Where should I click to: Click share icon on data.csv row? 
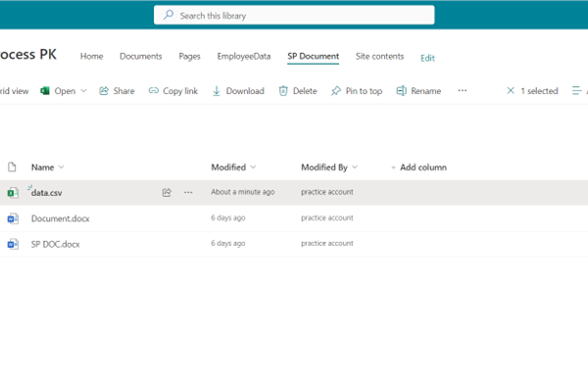(167, 193)
